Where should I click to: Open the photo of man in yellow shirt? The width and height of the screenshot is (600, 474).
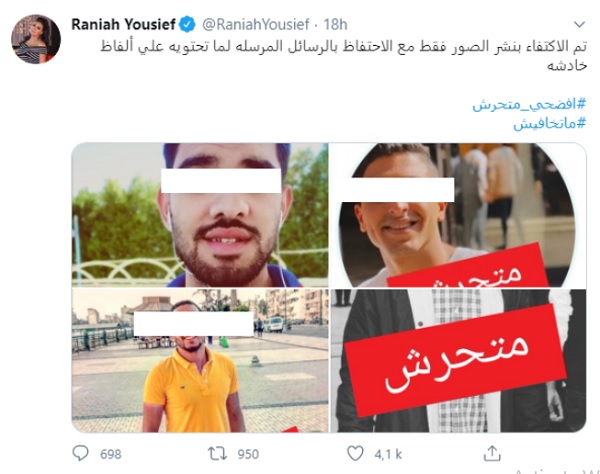(x=200, y=360)
